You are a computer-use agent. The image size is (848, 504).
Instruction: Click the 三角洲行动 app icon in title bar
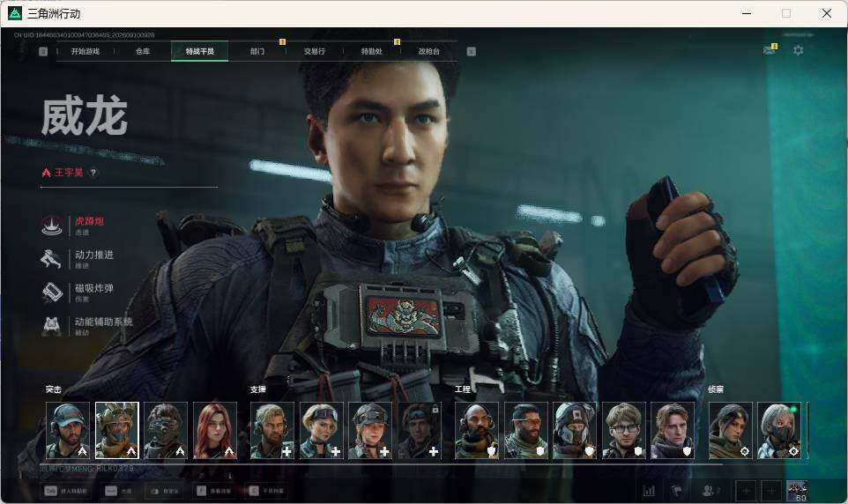[15, 13]
